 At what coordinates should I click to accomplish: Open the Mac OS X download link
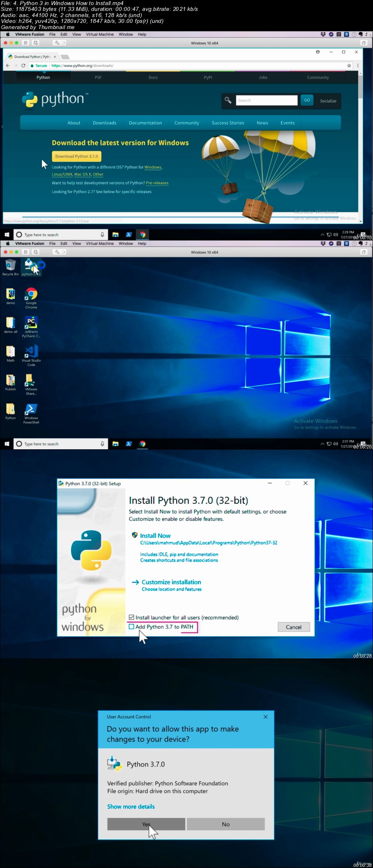83,174
